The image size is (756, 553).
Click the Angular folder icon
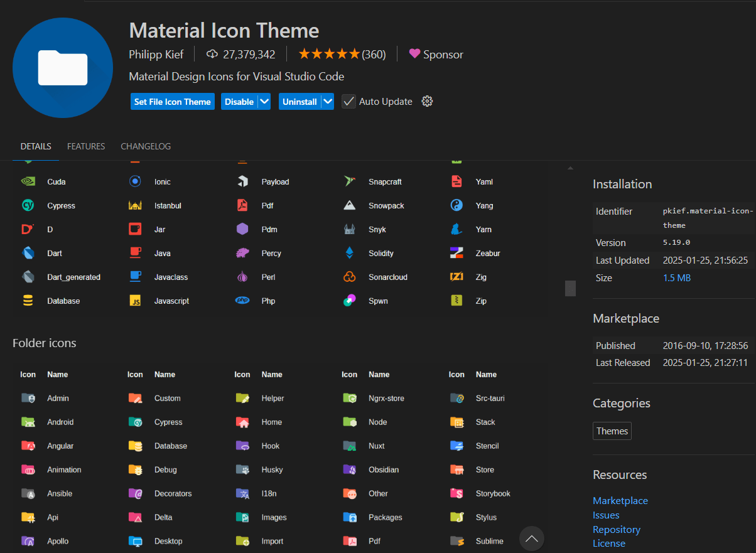tap(28, 446)
